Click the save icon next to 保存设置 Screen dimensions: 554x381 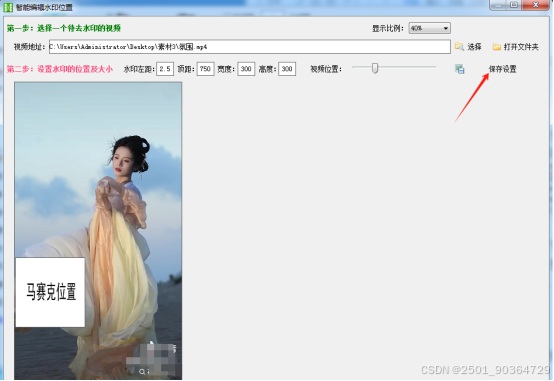click(460, 69)
